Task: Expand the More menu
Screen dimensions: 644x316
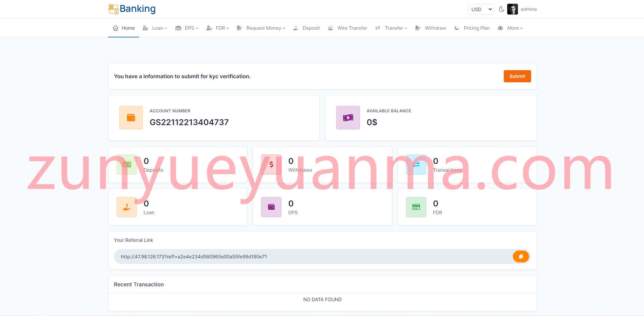Action: [511, 28]
